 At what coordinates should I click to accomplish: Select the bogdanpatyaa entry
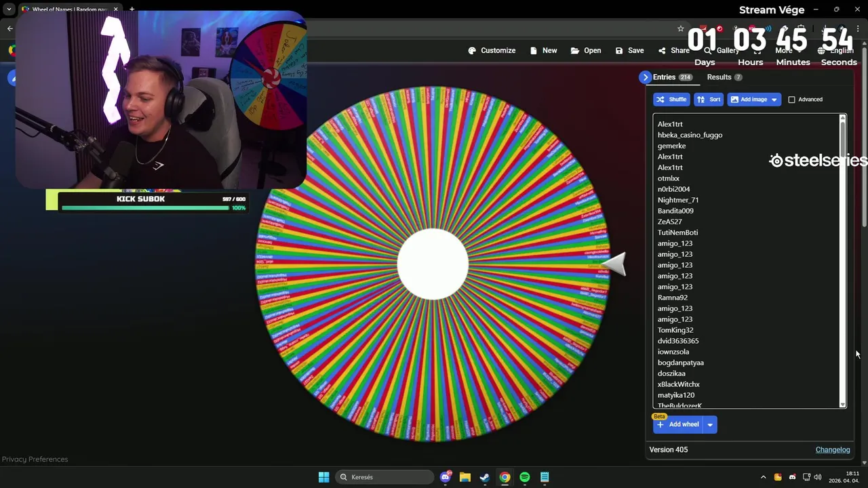pos(680,363)
